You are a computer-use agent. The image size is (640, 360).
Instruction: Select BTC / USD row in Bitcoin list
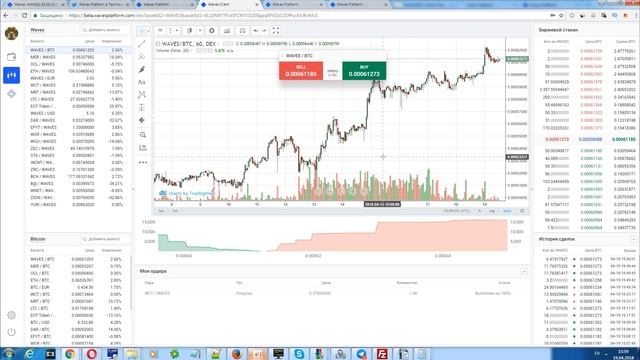(x=77, y=322)
